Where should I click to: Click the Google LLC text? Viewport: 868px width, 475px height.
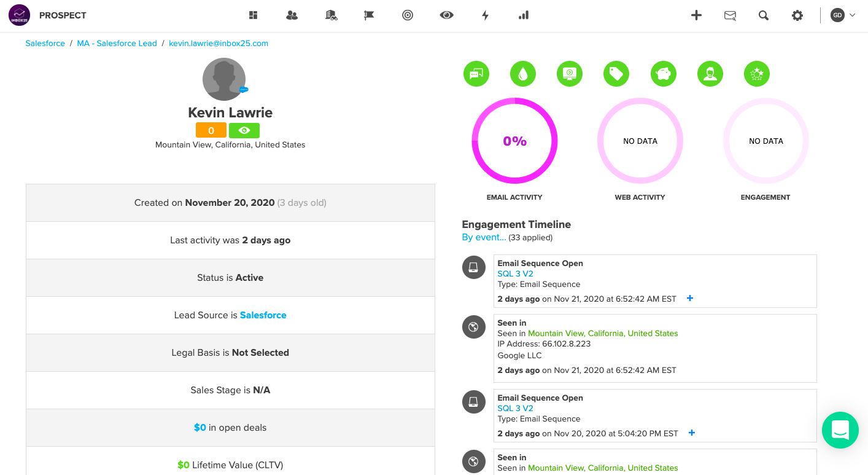[519, 356]
